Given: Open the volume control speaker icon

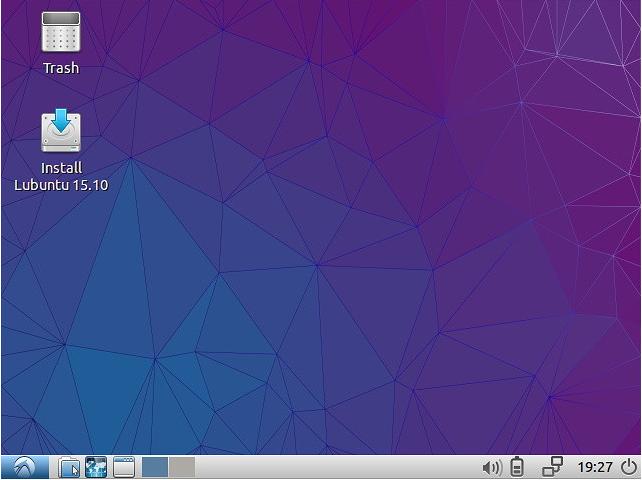Looking at the screenshot, I should point(491,467).
